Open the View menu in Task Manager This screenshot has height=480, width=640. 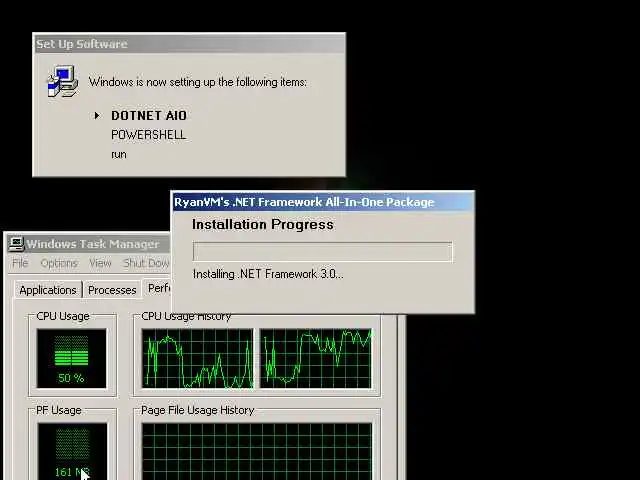coord(100,263)
